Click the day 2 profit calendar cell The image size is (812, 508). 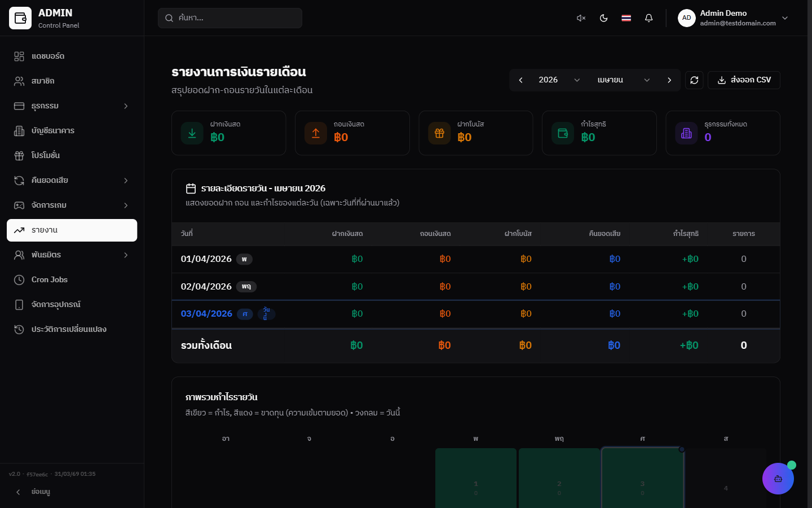[x=559, y=480]
